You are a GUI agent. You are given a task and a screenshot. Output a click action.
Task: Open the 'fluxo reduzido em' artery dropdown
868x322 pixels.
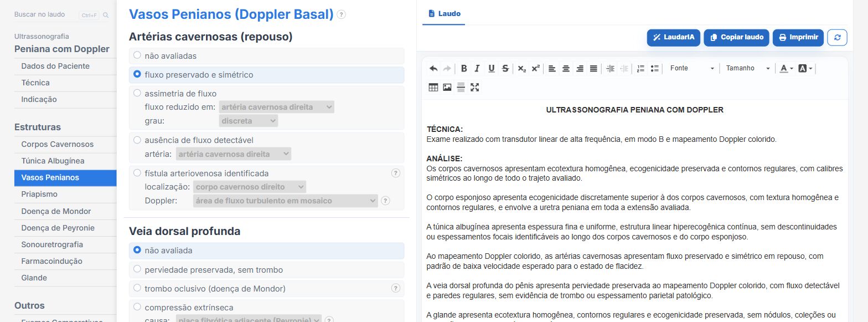277,107
